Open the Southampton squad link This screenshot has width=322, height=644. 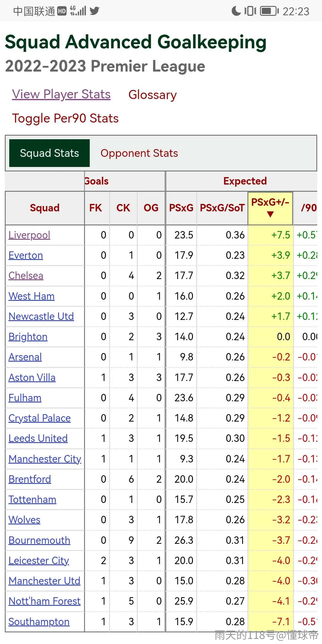pyautogui.click(x=39, y=622)
